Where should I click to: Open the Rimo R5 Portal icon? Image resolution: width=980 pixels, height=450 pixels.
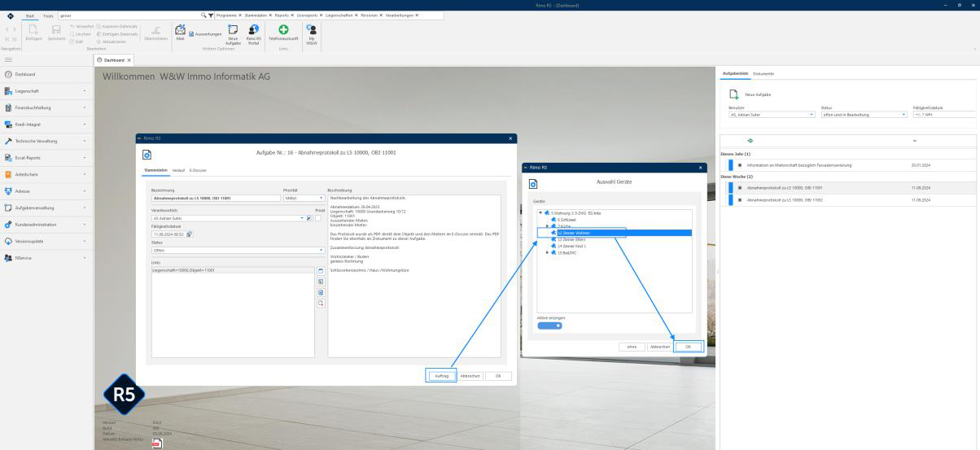tap(253, 29)
